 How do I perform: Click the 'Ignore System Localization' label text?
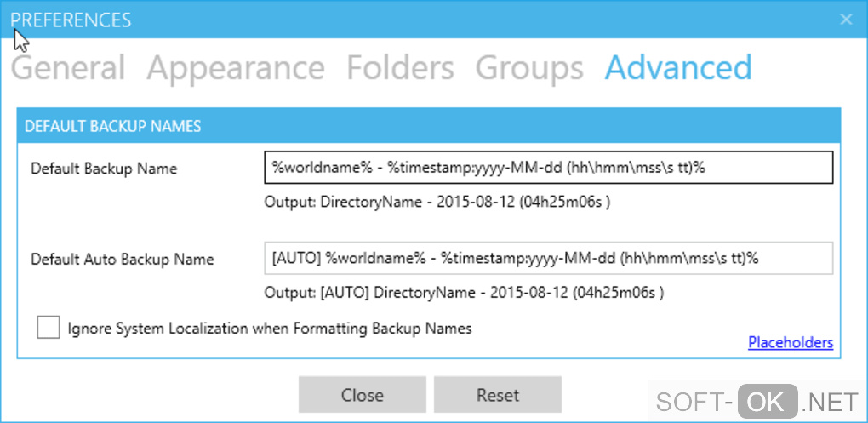coord(270,328)
